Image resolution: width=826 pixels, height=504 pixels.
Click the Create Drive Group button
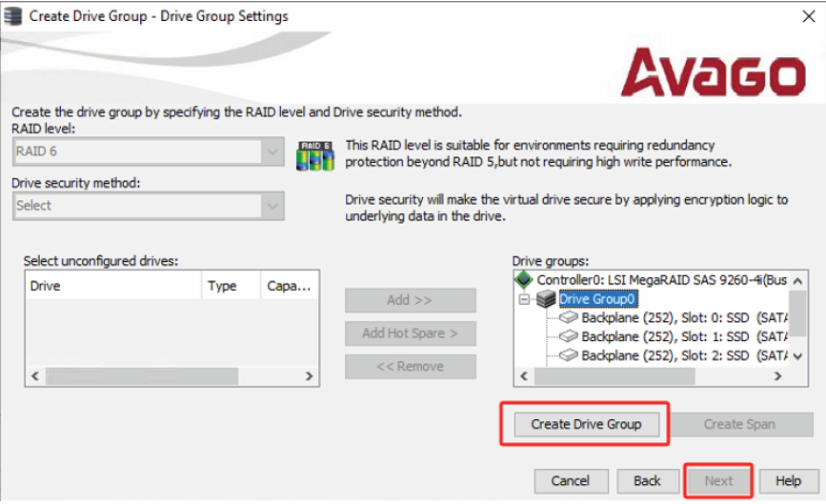click(586, 424)
